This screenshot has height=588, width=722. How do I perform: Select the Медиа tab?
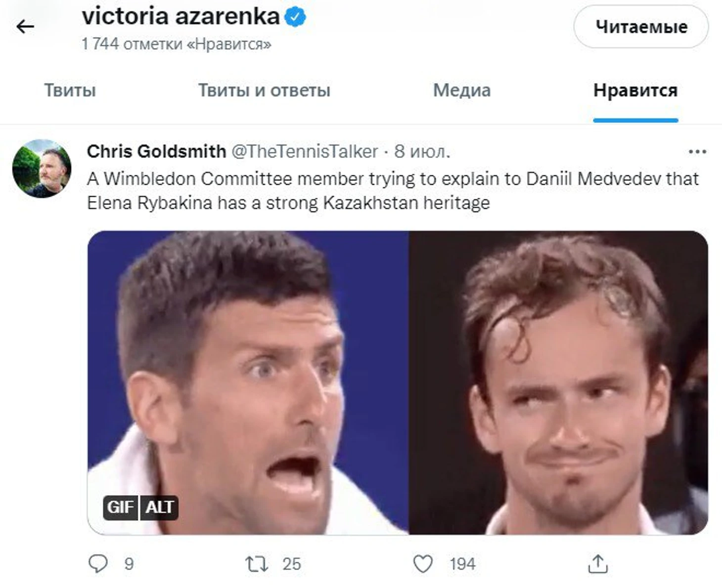pyautogui.click(x=462, y=90)
